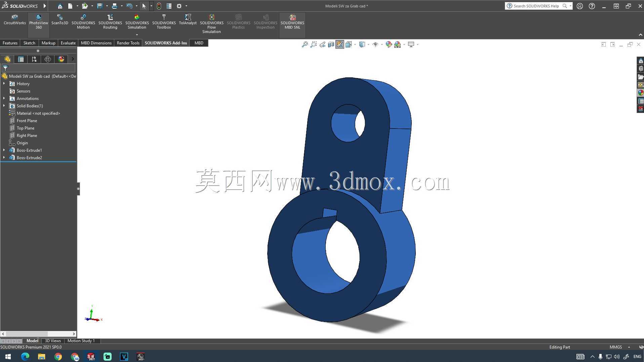Viewport: 644px width, 362px height.
Task: Click the Apply Scene icon
Action: pos(398,44)
